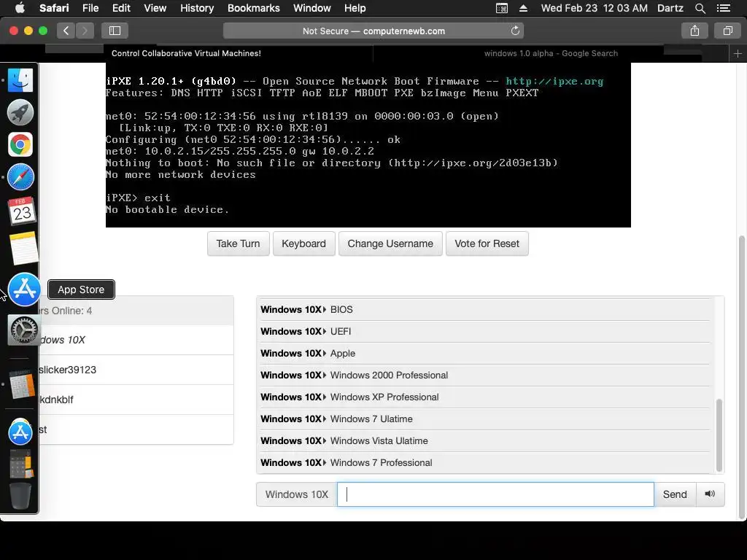Open the Bookmarks menu
Screen dimensions: 747x560
point(253,8)
